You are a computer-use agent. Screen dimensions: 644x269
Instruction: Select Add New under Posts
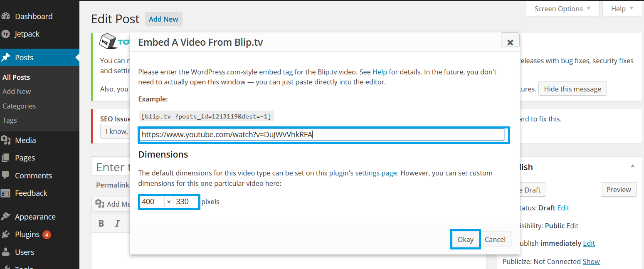17,91
